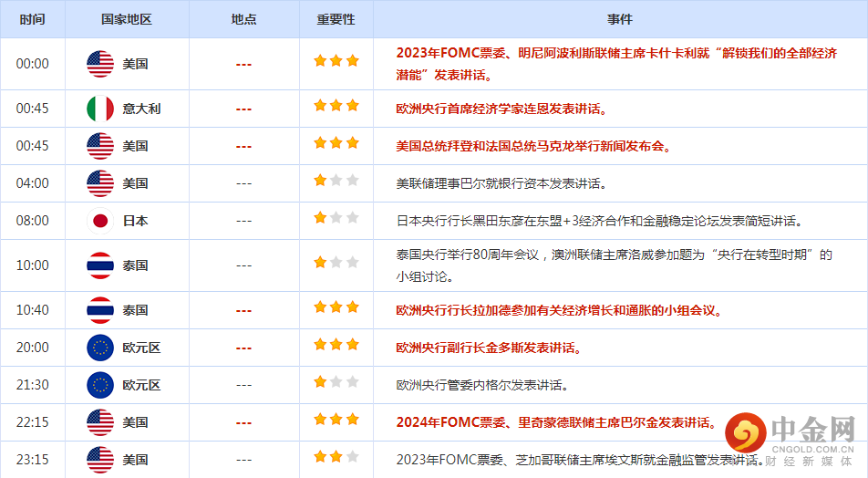Click the US flag in the 04:00 row
This screenshot has height=478, width=868.
(100, 183)
